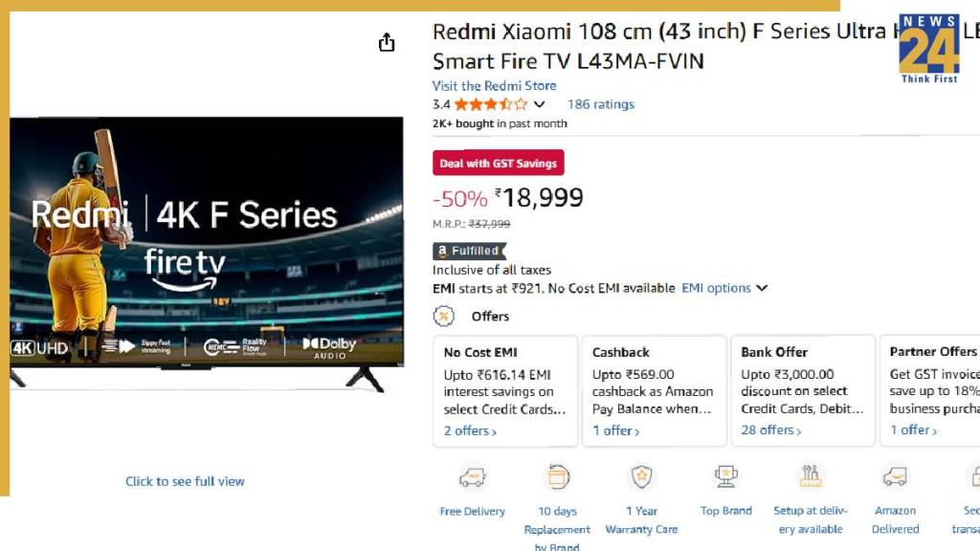Screen dimensions: 980x551
Task: Click the Free Delivery truck icon
Action: 472,476
